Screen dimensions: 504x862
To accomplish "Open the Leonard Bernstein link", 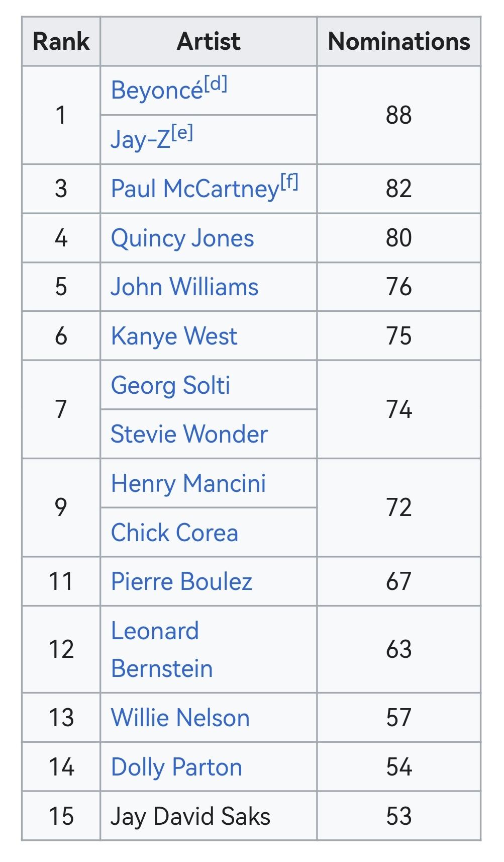I will (162, 650).
